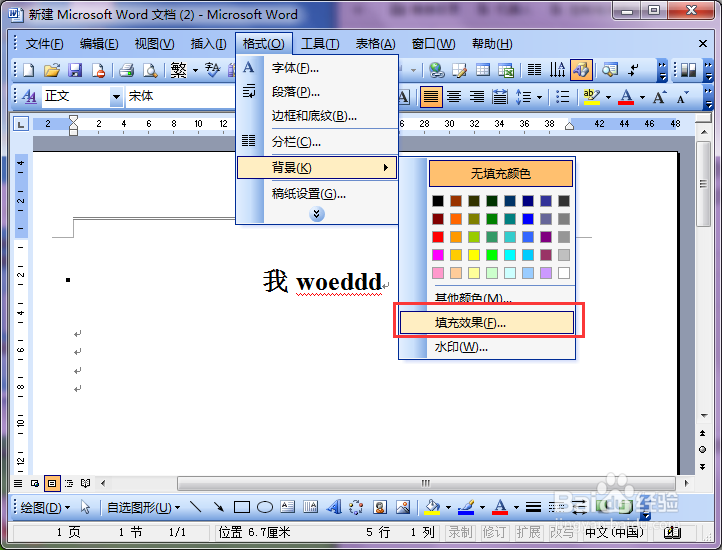Viewport: 722px width, 550px height.
Task: Select the Line drawing tool
Action: click(x=196, y=507)
